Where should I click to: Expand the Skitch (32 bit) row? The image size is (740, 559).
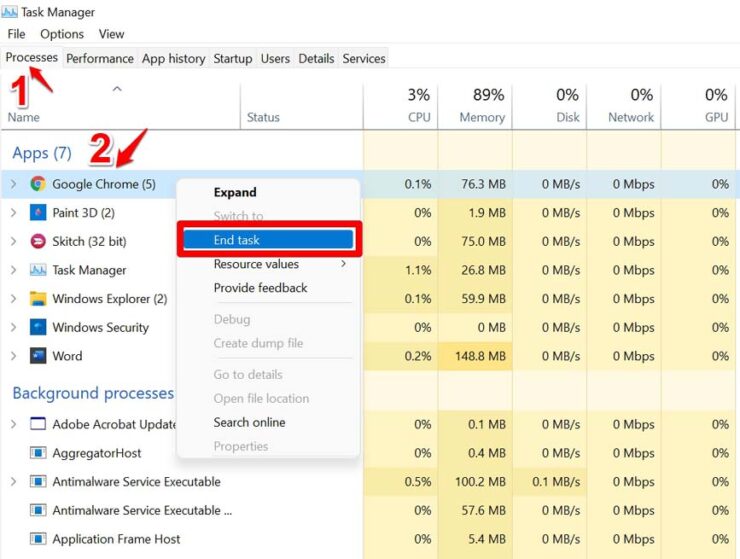click(13, 241)
